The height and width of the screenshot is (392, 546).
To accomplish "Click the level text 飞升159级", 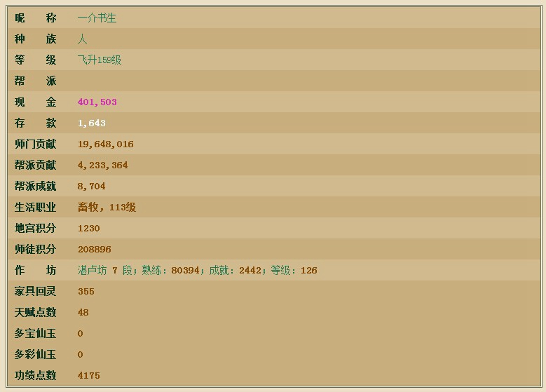I will pyautogui.click(x=99, y=60).
